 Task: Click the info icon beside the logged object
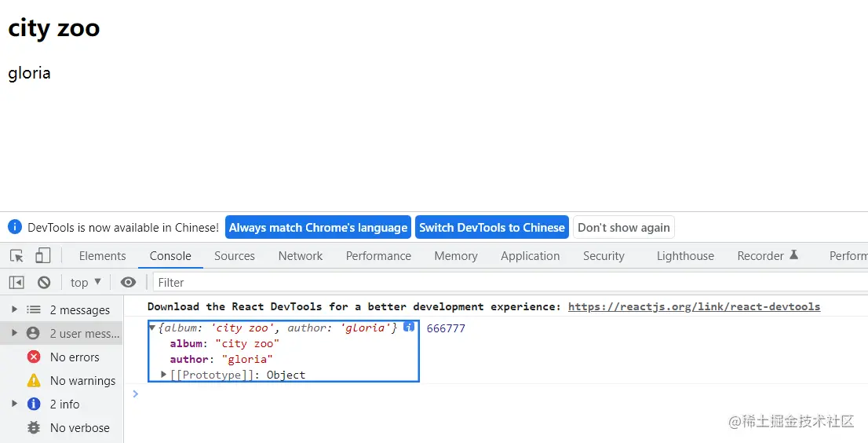click(409, 327)
